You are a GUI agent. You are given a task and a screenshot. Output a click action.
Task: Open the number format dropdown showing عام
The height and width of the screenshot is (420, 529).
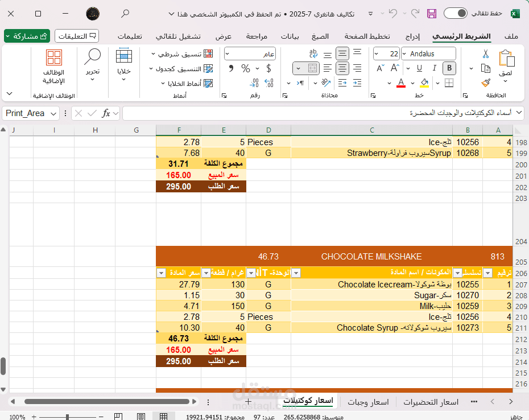point(228,53)
